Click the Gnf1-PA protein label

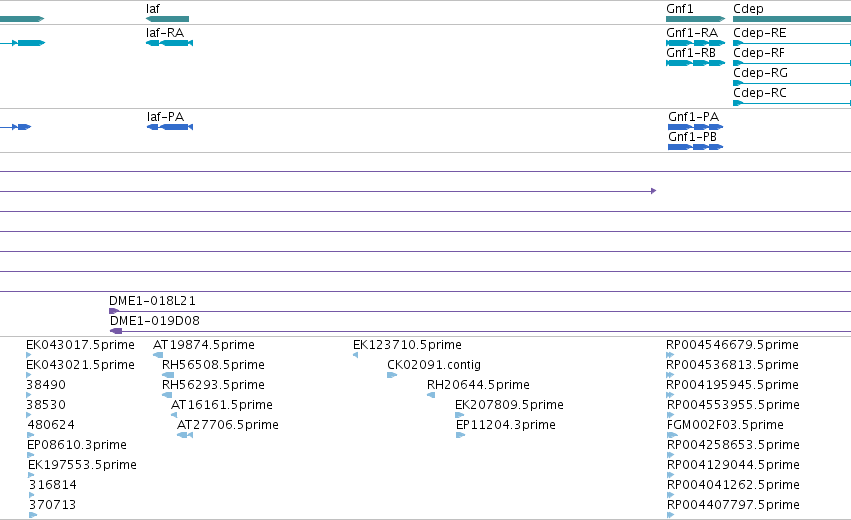(x=693, y=117)
